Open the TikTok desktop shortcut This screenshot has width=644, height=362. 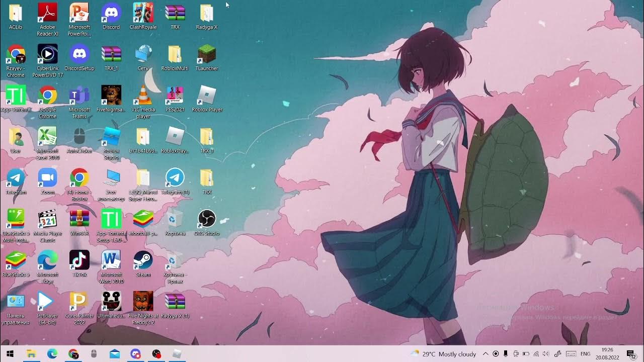tap(79, 264)
